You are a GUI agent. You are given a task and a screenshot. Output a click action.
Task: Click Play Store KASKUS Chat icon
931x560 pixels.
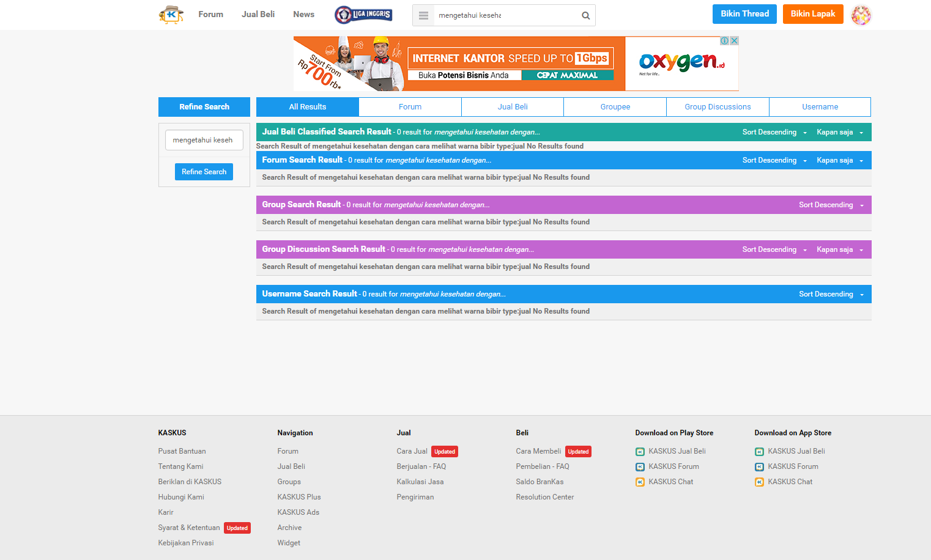(x=640, y=482)
